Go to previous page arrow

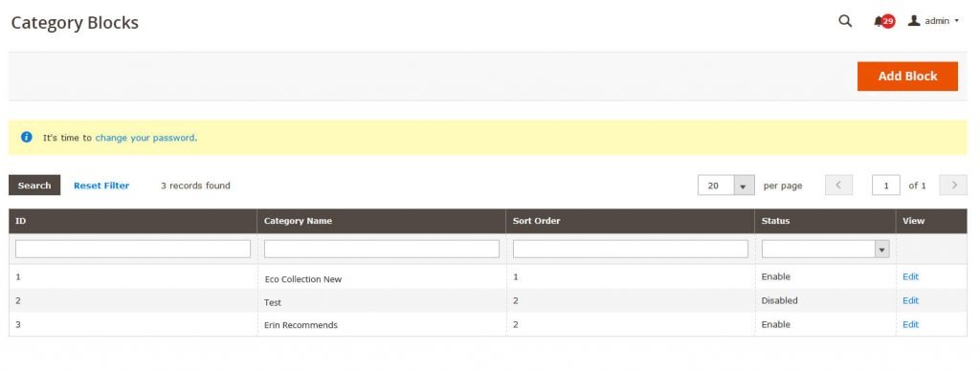pos(838,186)
